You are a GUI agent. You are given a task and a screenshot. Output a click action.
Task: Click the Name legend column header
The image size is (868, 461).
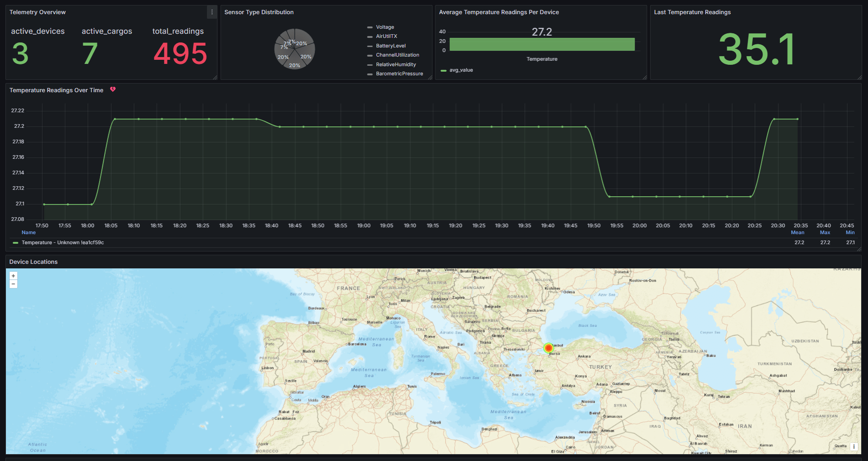(28, 233)
